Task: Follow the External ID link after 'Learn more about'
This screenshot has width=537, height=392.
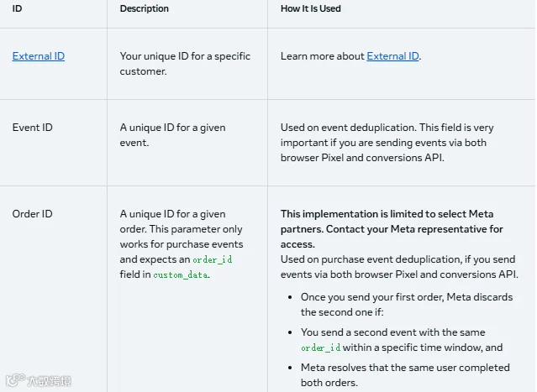Action: point(392,56)
